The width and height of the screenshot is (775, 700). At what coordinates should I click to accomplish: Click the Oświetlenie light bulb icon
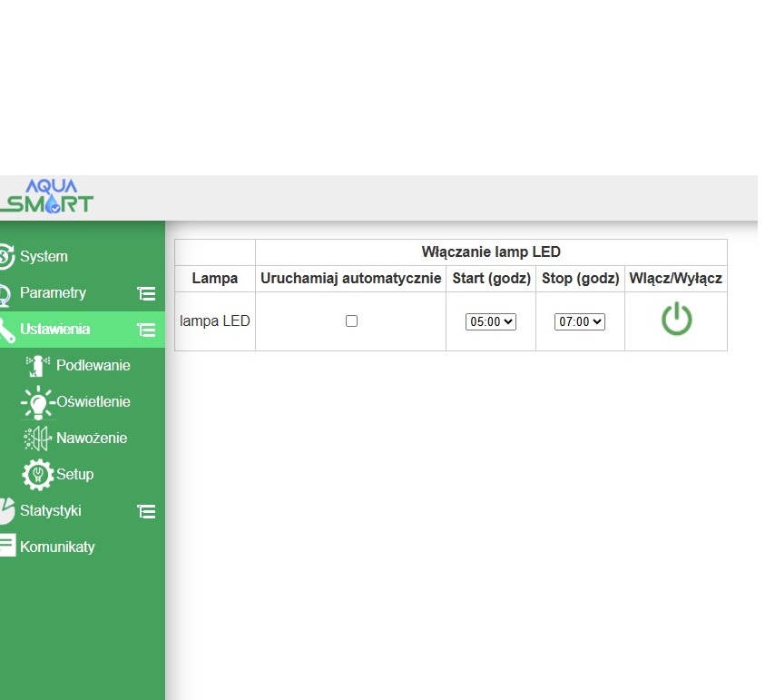(x=38, y=402)
